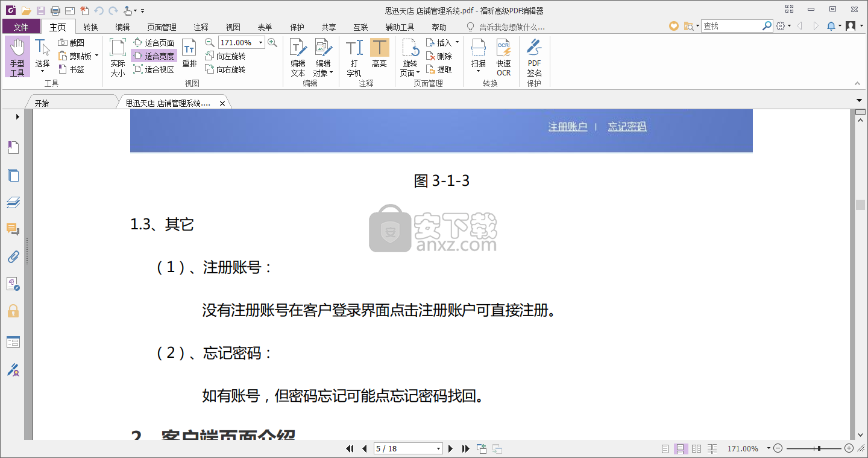The image size is (868, 458).
Task: Open the Security lock side panel
Action: click(13, 311)
